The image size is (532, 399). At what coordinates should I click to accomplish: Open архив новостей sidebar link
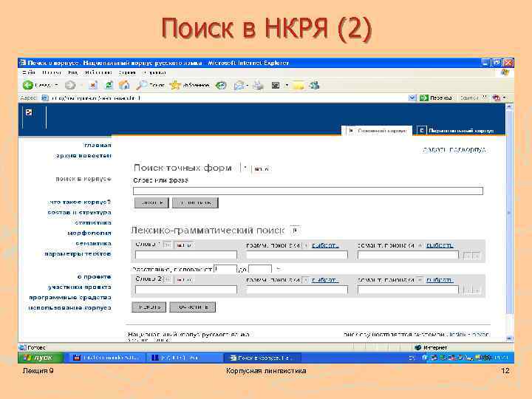(x=83, y=156)
